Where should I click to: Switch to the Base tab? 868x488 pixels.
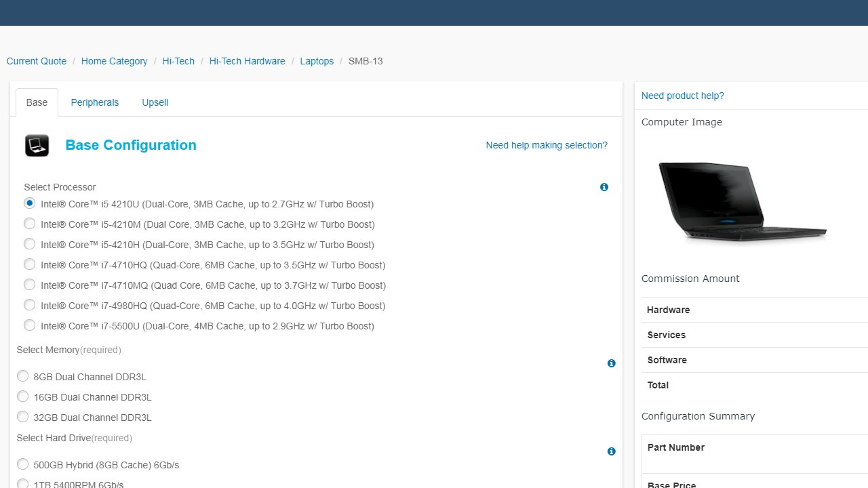[x=37, y=102]
